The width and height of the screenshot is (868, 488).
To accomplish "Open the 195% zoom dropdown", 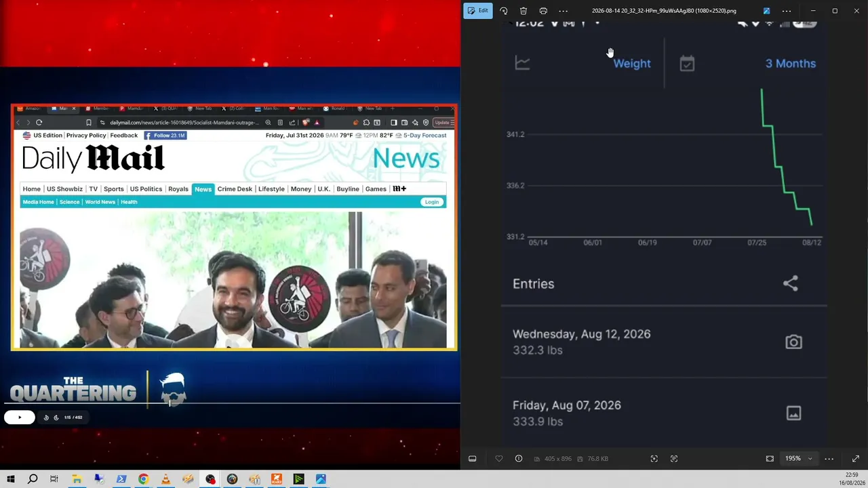I will coord(798,459).
